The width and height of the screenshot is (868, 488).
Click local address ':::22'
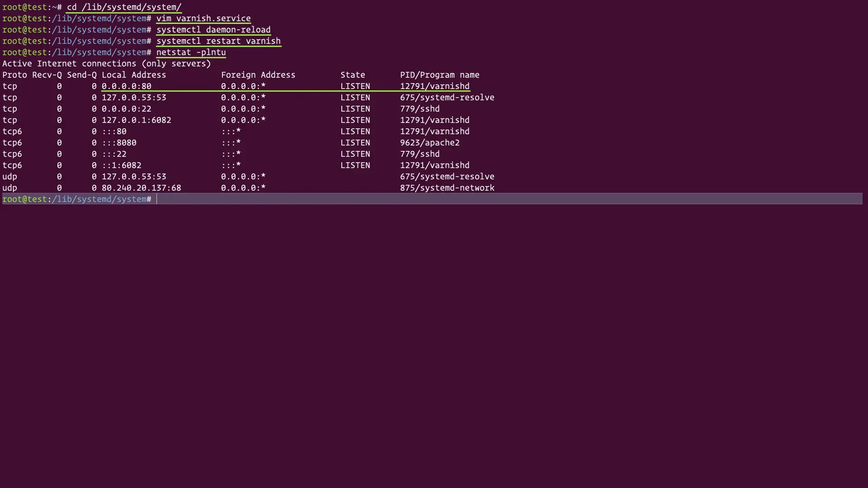(114, 154)
